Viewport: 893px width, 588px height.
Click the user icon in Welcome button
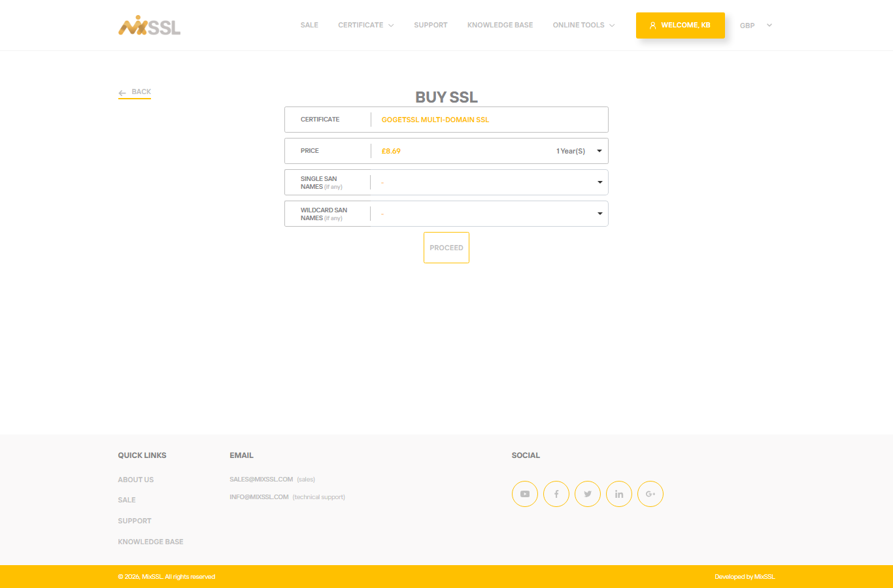pos(652,25)
